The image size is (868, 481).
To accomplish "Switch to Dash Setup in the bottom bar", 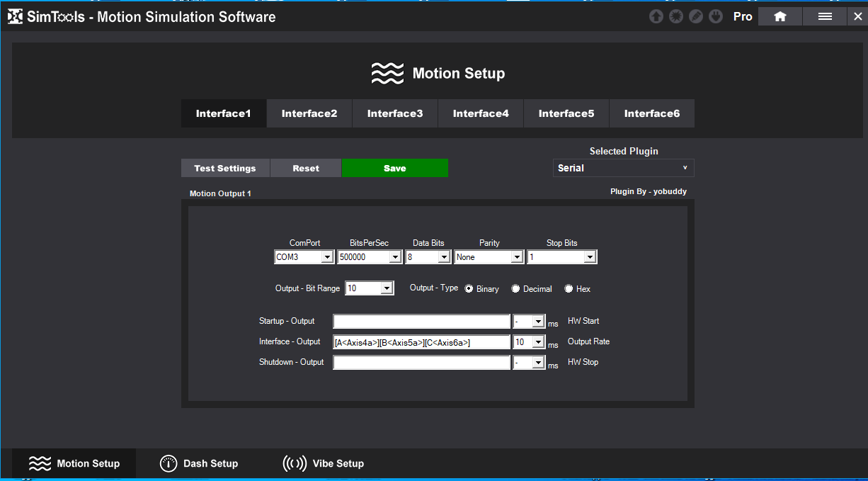I will click(x=199, y=463).
